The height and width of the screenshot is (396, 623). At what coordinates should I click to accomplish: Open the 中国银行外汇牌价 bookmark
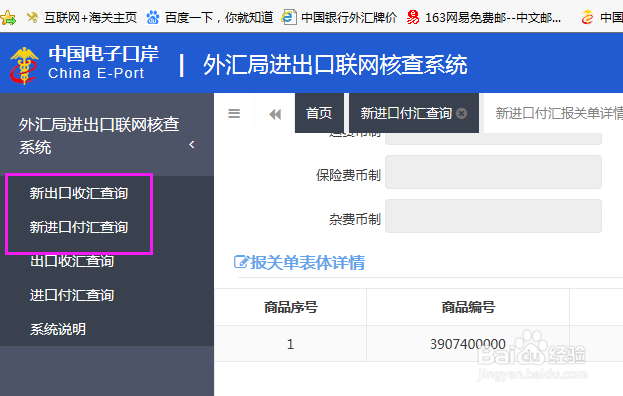[x=349, y=17]
